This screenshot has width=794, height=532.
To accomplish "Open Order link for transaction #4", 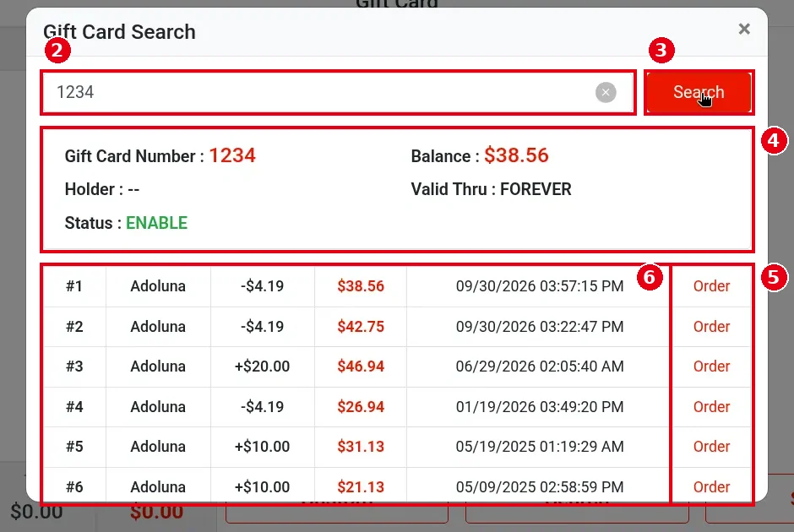I will coord(711,406).
